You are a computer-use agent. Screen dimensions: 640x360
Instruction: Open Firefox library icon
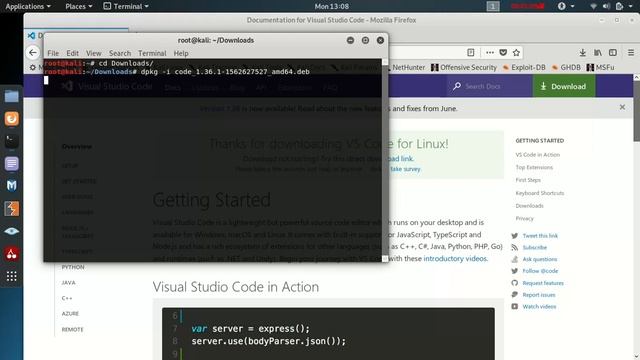[598, 52]
